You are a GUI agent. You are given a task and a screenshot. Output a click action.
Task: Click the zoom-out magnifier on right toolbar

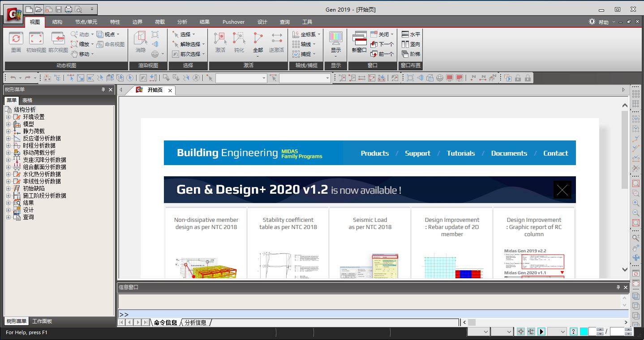click(635, 213)
